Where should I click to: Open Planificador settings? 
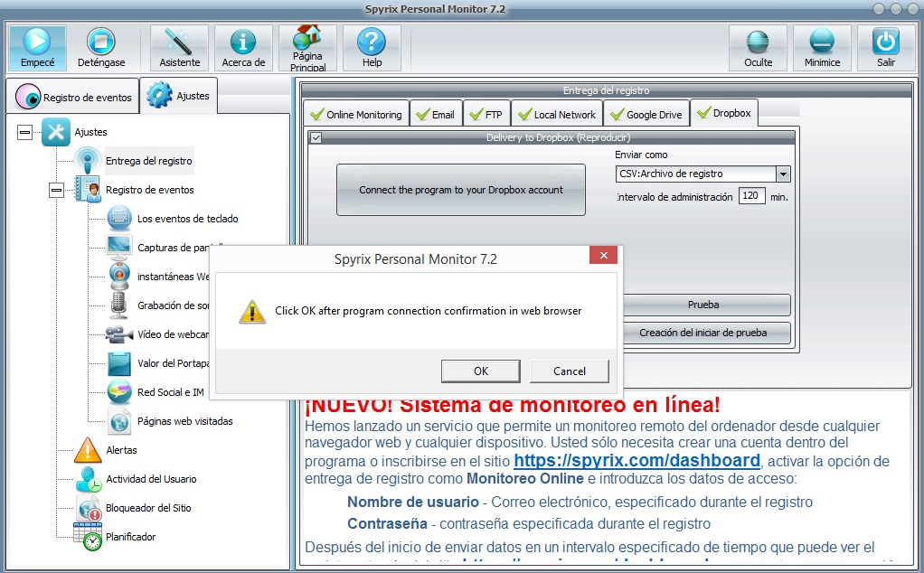pos(131,537)
